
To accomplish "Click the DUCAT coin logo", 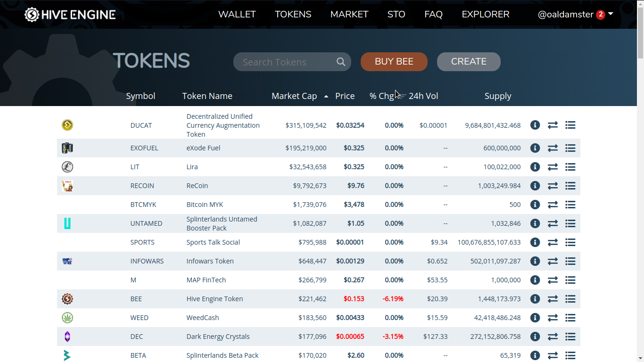I will 67,125.
